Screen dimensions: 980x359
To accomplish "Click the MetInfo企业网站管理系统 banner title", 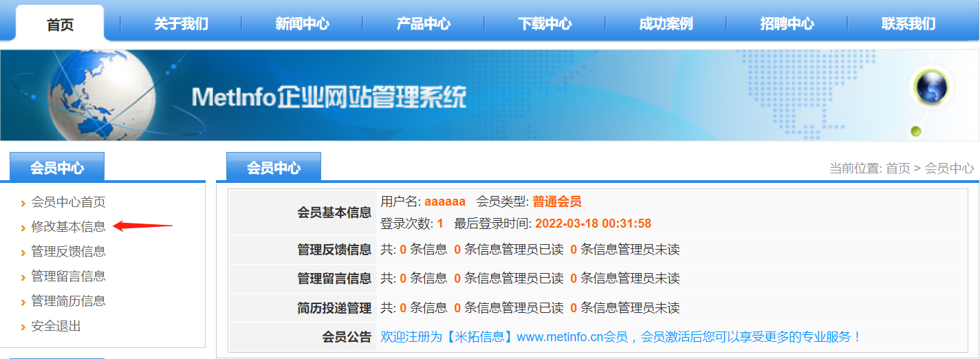I will click(x=329, y=97).
